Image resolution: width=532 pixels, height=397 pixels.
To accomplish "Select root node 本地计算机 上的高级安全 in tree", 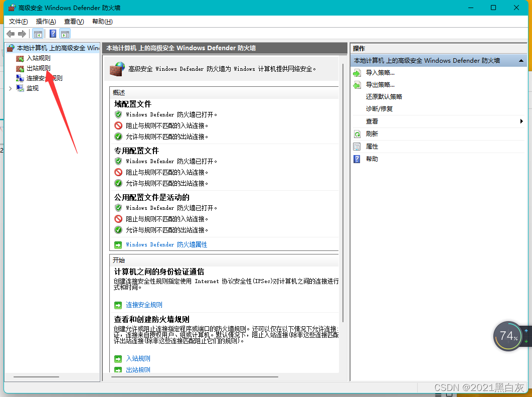I will coord(58,48).
